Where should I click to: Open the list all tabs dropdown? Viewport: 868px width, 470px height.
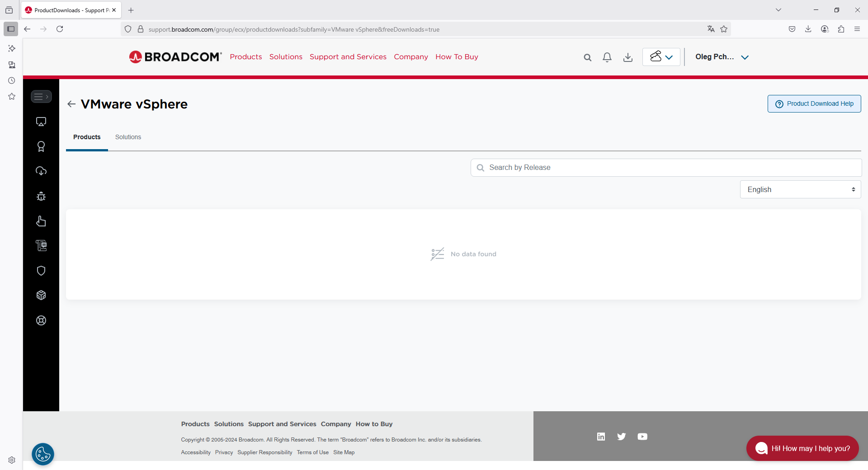[x=778, y=10]
